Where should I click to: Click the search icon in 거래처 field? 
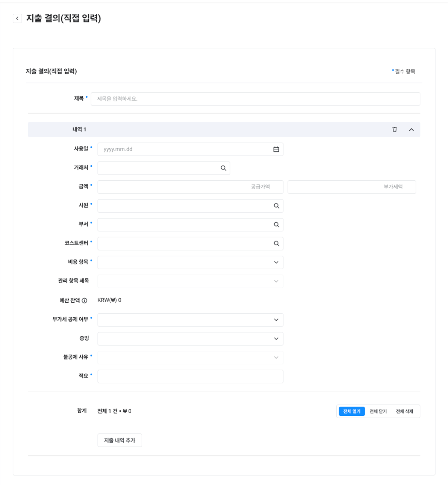223,168
